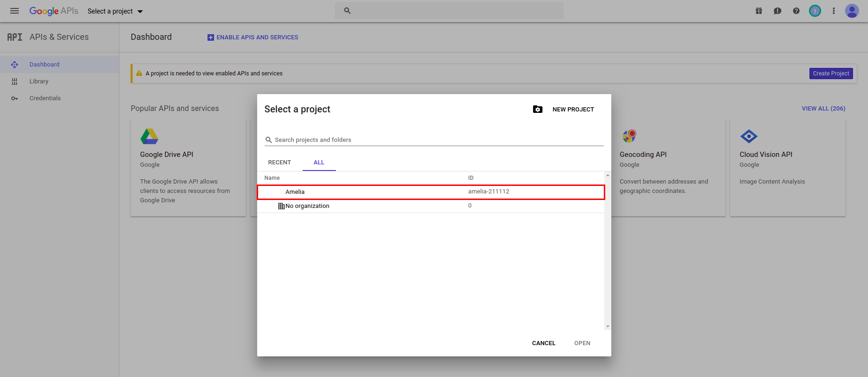868x377 pixels.
Task: Open the Cloud Vision API card title
Action: click(766, 155)
